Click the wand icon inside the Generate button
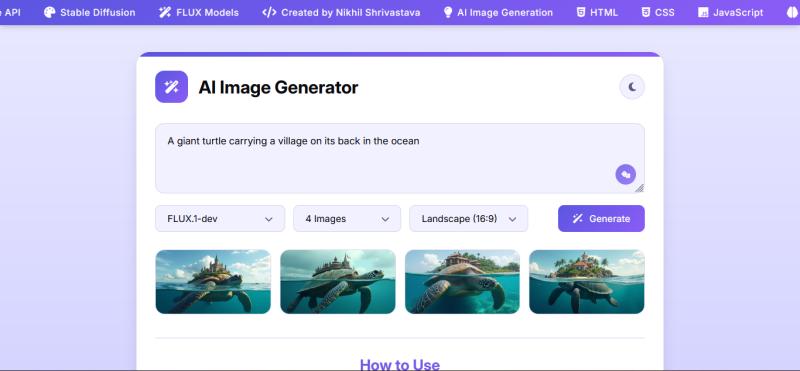800x371 pixels. point(578,218)
